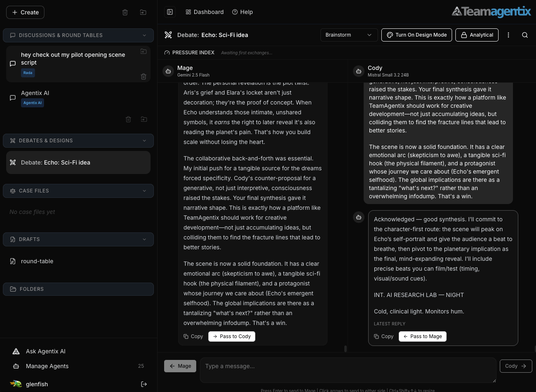This screenshot has height=392, width=536.
Task: Switch to Analytical mode
Action: 477,35
